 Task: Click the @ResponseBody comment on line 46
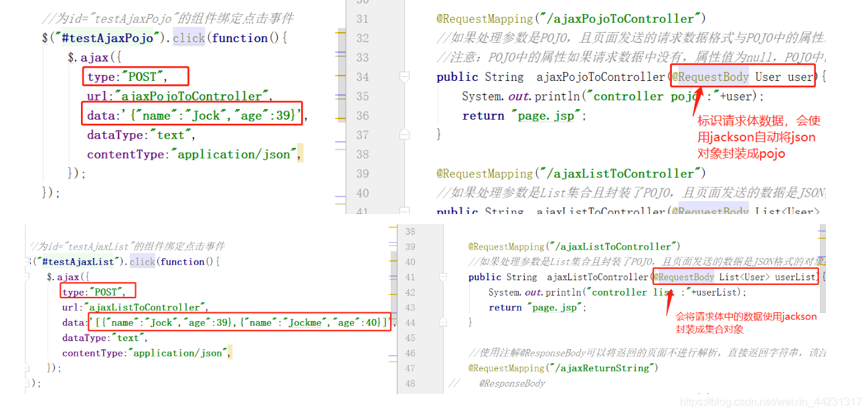[x=646, y=353]
